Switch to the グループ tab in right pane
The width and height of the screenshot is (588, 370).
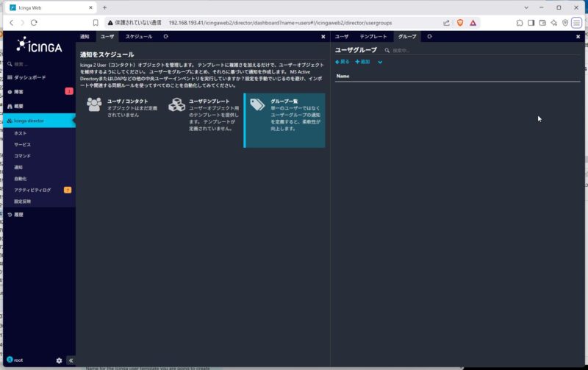click(x=407, y=36)
